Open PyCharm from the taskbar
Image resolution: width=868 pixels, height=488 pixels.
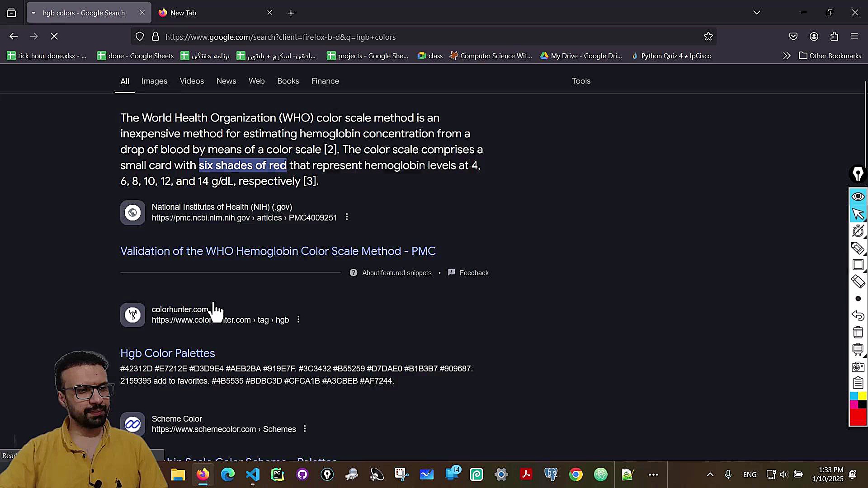pos(278,474)
